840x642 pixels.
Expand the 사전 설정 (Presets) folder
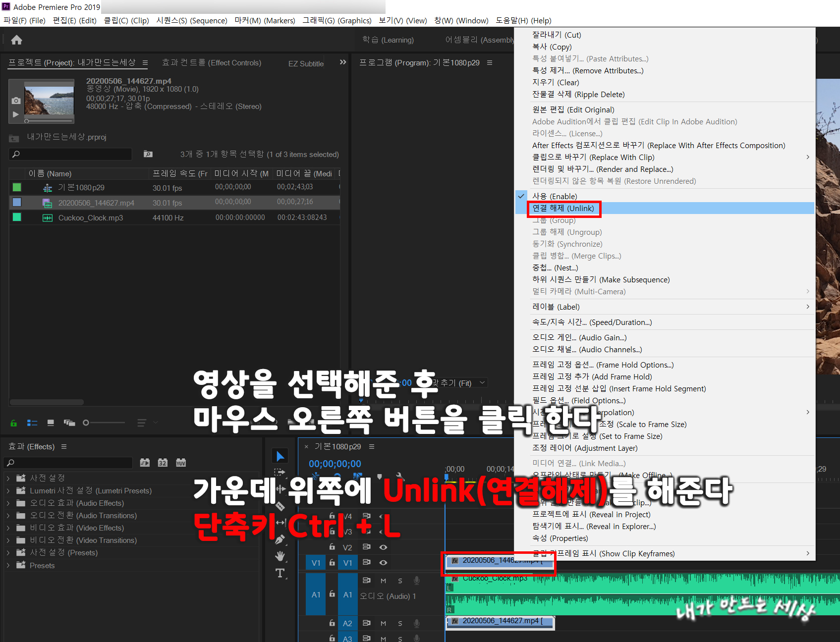(x=8, y=553)
